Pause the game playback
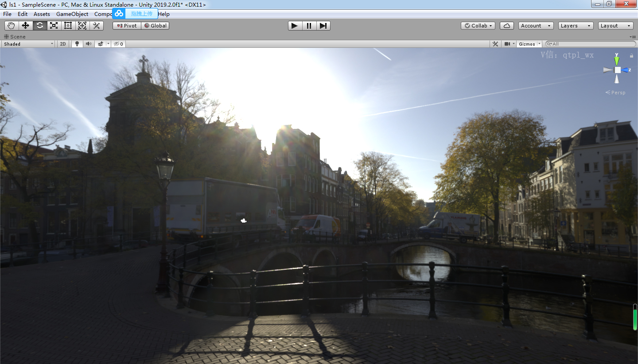Screen dimensions: 638x364 tap(309, 26)
